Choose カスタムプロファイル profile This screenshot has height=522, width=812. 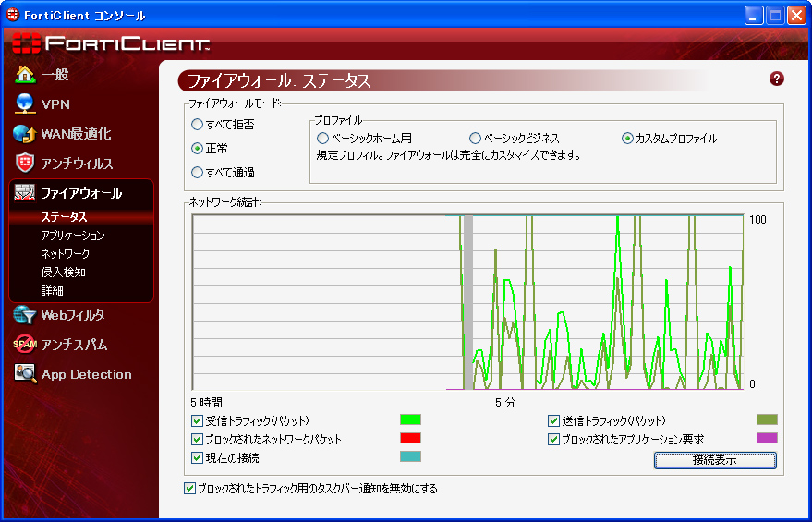pos(627,139)
